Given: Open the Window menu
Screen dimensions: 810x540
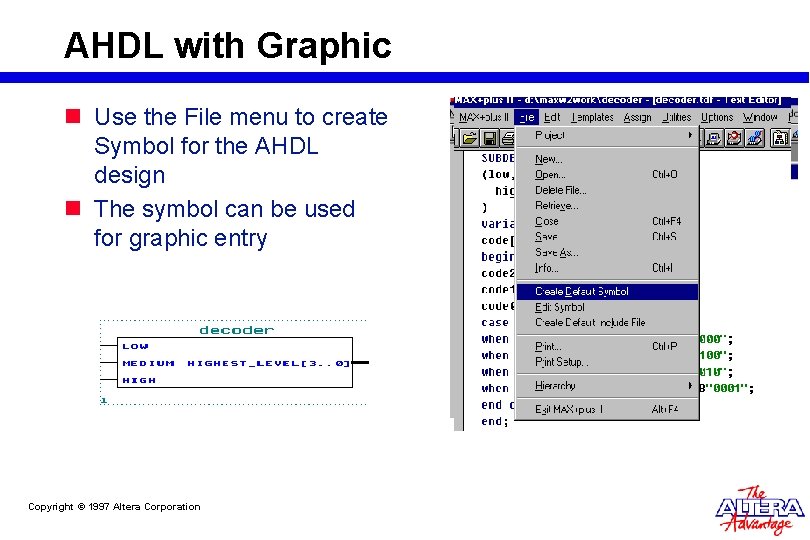Looking at the screenshot, I should click(x=760, y=117).
